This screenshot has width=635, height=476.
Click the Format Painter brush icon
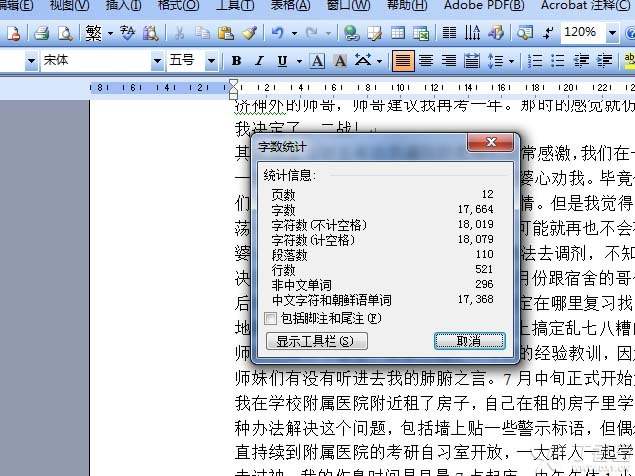pos(249,33)
